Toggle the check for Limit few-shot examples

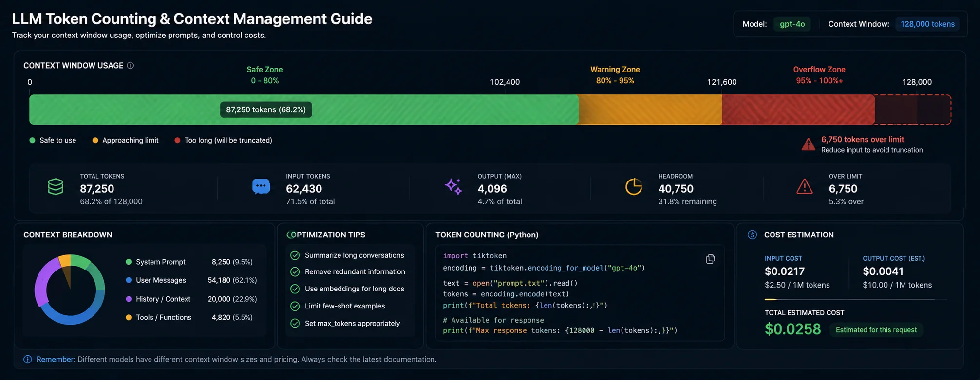pos(295,306)
